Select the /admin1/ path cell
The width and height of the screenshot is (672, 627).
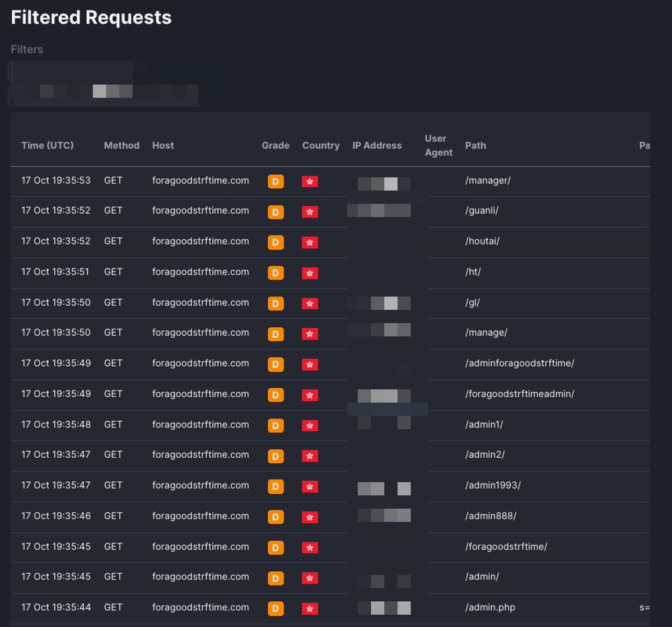point(484,424)
